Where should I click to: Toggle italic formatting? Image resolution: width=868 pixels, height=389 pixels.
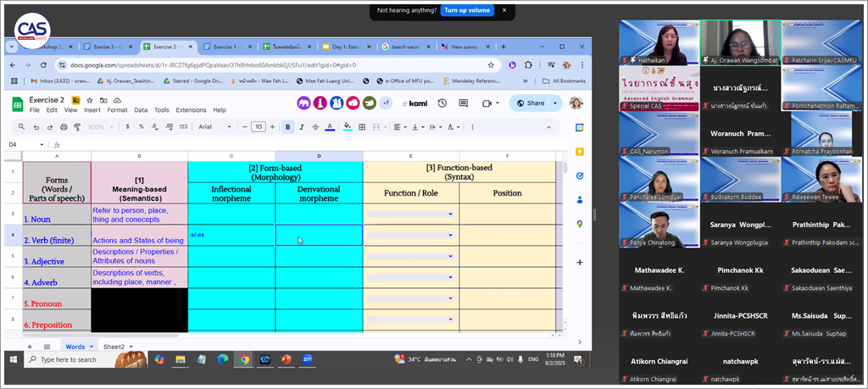302,127
